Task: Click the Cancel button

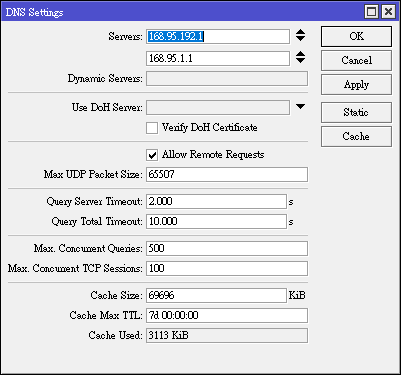Action: click(x=356, y=60)
